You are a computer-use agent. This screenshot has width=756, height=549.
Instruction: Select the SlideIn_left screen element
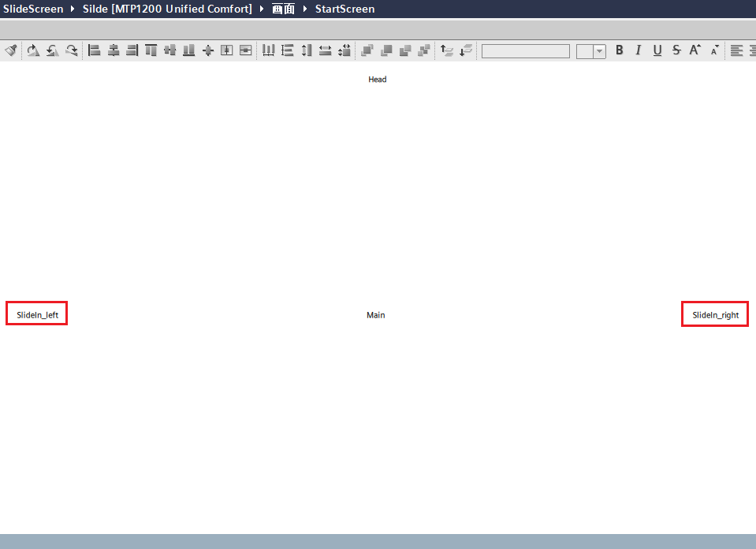(37, 315)
